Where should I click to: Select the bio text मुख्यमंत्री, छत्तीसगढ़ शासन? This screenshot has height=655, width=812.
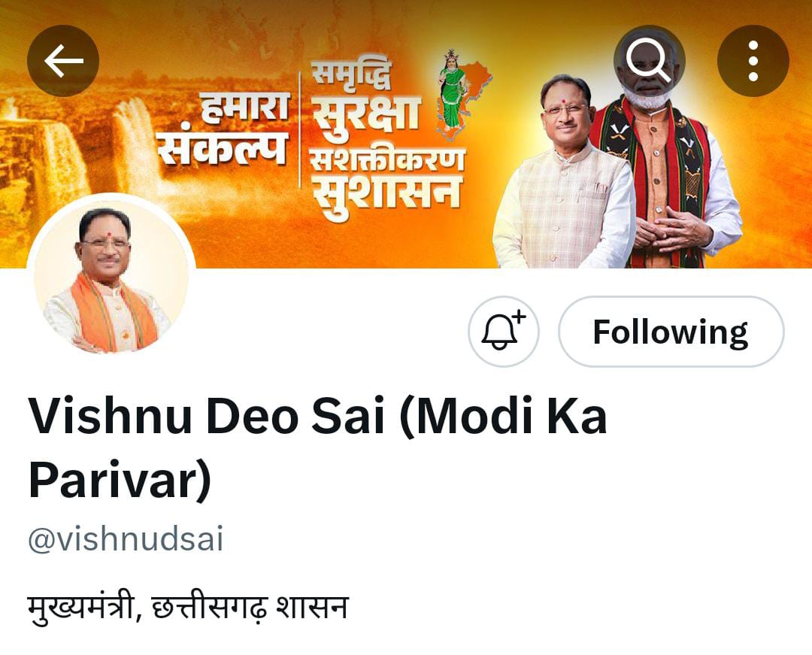[x=188, y=608]
